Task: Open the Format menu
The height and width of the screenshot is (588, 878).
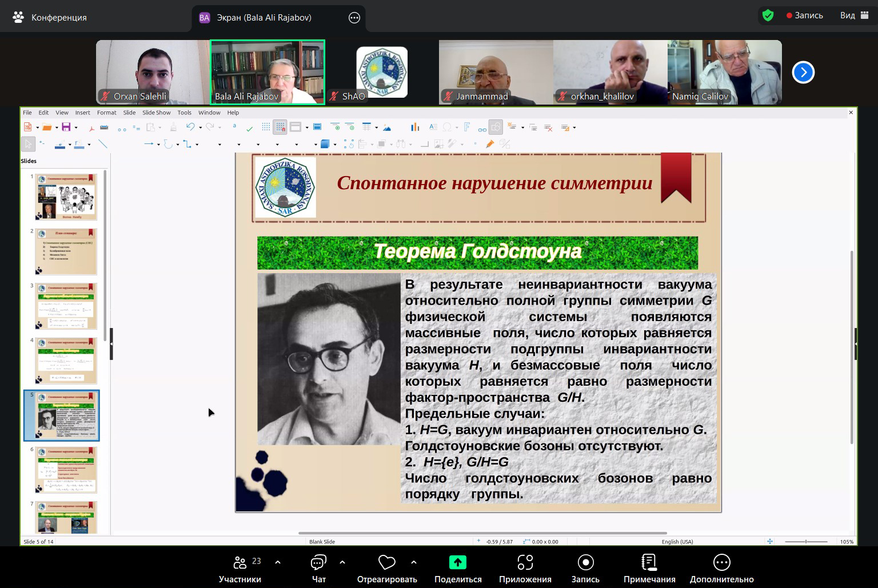Action: [x=106, y=113]
